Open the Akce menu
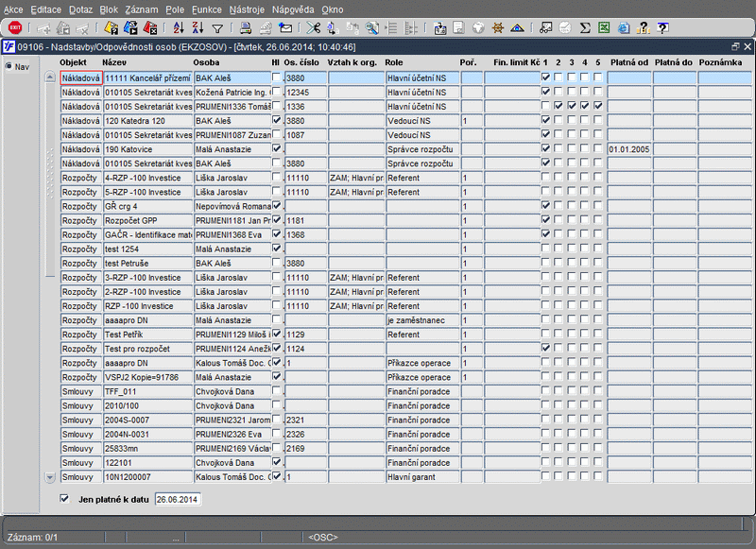 (13, 9)
